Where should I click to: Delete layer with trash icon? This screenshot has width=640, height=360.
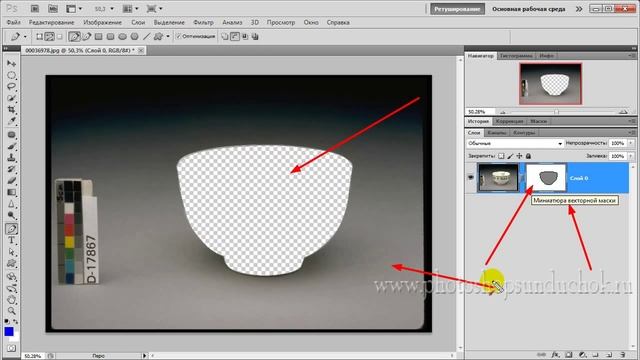622,355
